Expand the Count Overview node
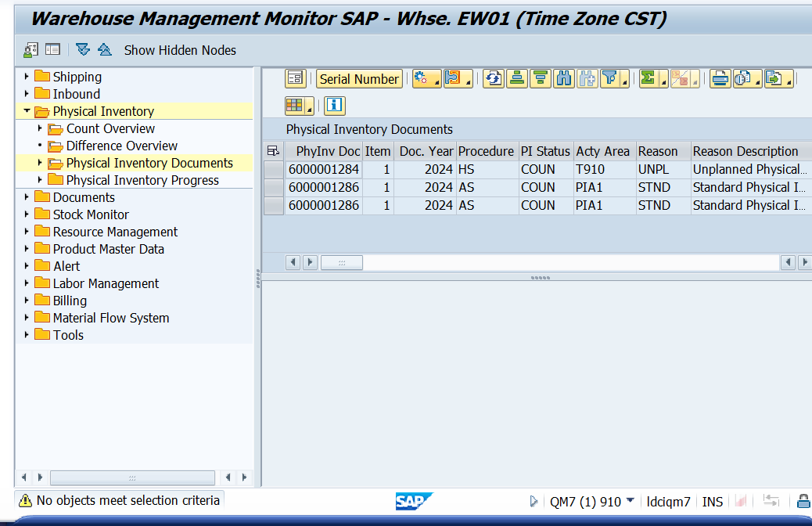Viewport: 812px width, 526px height. 40,128
